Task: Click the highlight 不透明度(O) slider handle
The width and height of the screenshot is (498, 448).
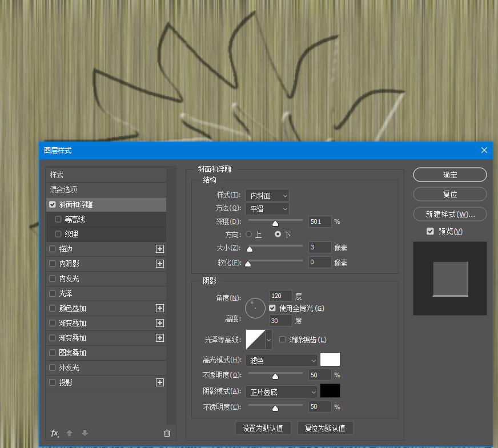Action: (275, 377)
